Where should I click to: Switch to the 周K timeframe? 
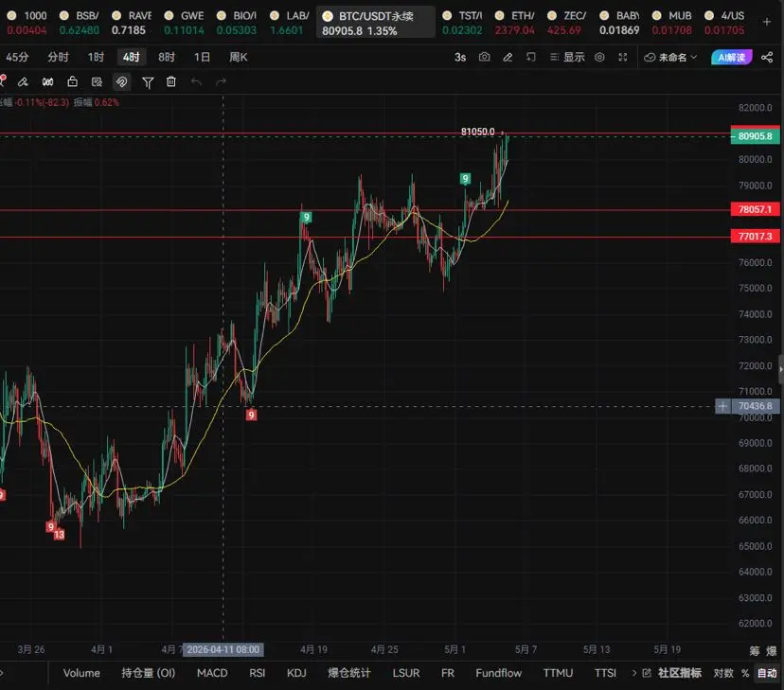click(239, 57)
